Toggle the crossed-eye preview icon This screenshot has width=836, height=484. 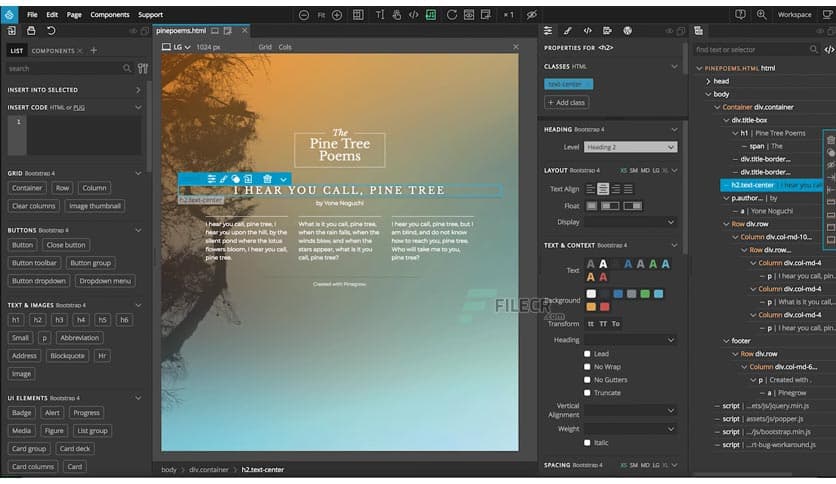532,15
